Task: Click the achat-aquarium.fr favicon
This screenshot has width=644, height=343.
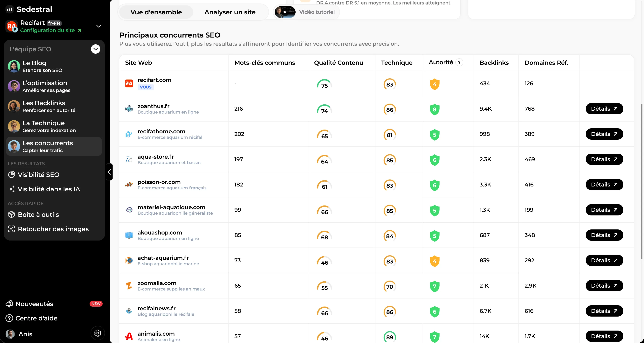Action: click(x=129, y=260)
